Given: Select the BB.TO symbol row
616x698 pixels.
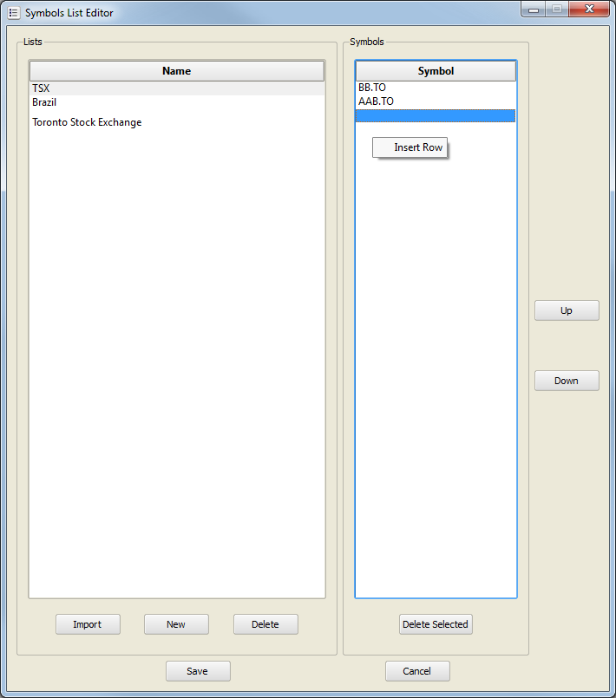Looking at the screenshot, I should point(372,88).
